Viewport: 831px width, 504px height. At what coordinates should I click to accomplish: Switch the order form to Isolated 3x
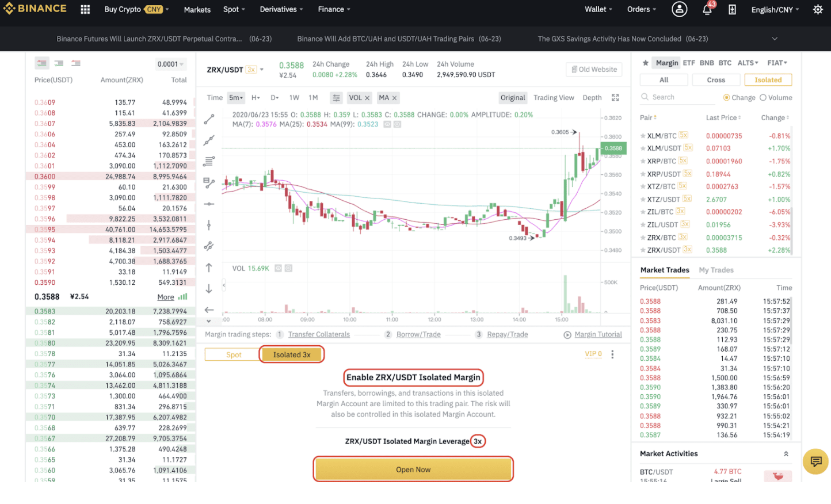[x=292, y=354]
